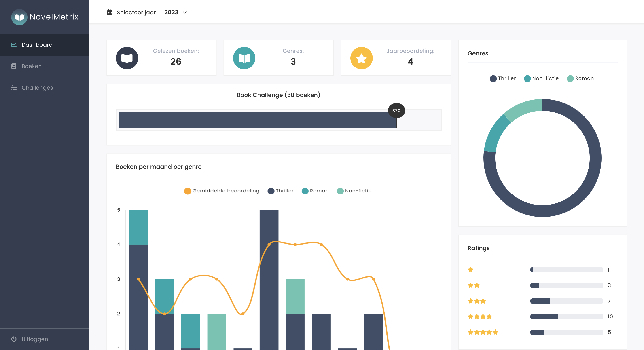The height and width of the screenshot is (350, 644).
Task: Click the Challenges checklist icon in sidebar
Action: point(14,88)
